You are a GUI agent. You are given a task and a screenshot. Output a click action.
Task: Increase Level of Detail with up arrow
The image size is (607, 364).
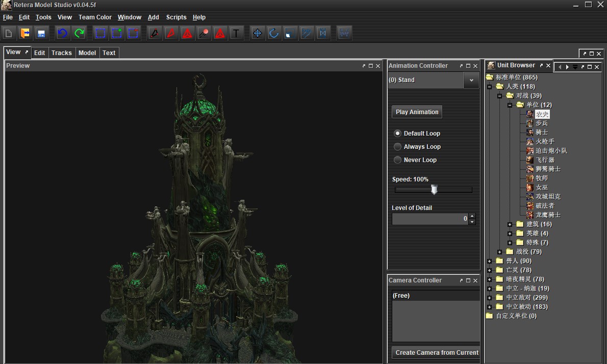472,217
